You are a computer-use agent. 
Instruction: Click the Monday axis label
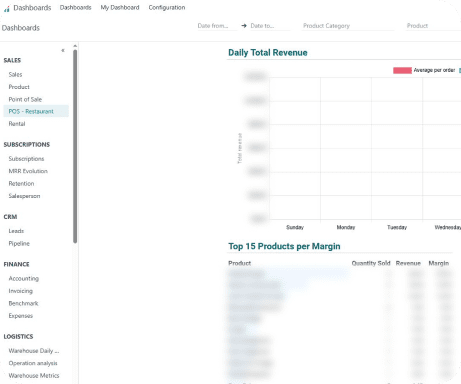tap(346, 227)
